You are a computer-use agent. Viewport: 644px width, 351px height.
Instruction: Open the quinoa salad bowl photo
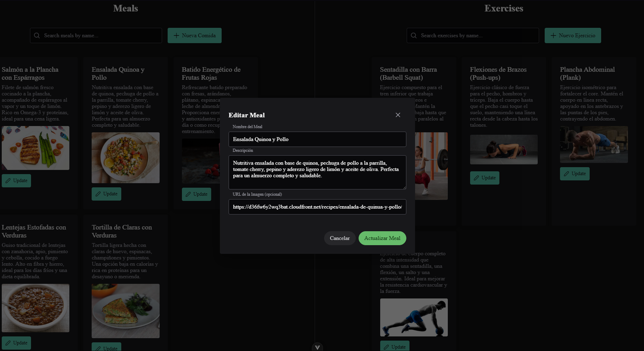[x=125, y=157]
